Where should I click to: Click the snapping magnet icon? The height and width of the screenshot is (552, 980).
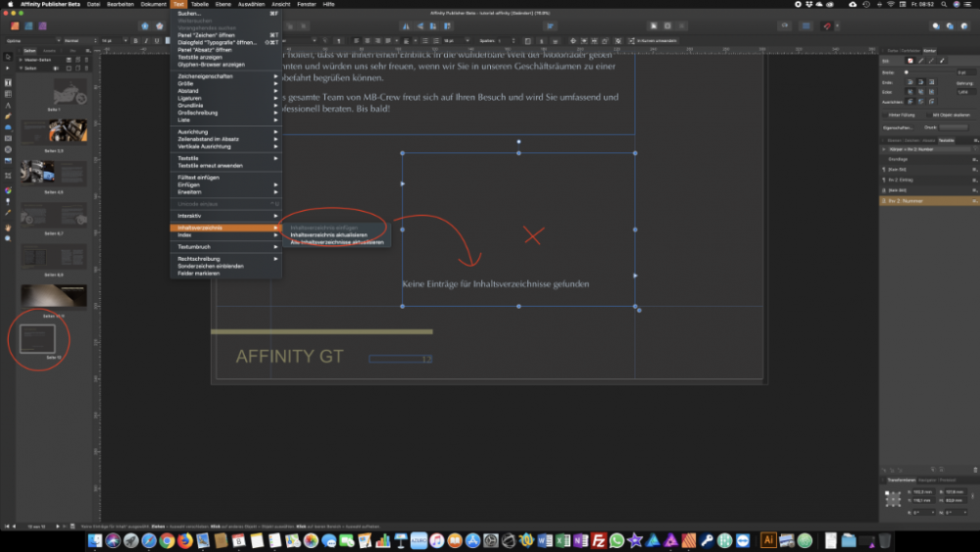click(x=829, y=25)
